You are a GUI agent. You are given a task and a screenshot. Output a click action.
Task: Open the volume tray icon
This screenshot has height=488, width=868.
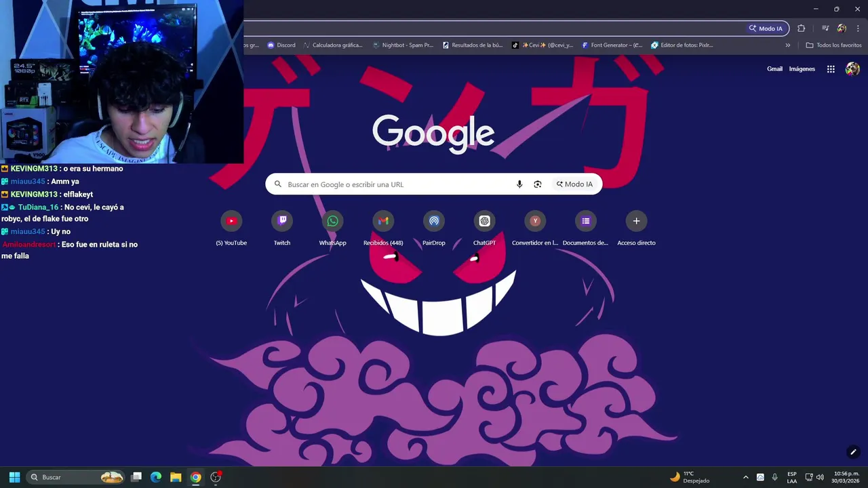click(820, 477)
